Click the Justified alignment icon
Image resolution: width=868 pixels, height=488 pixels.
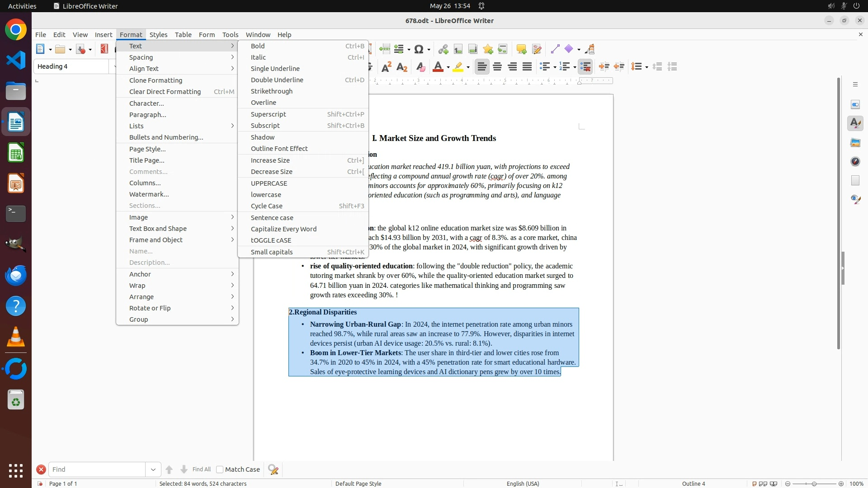pos(527,67)
